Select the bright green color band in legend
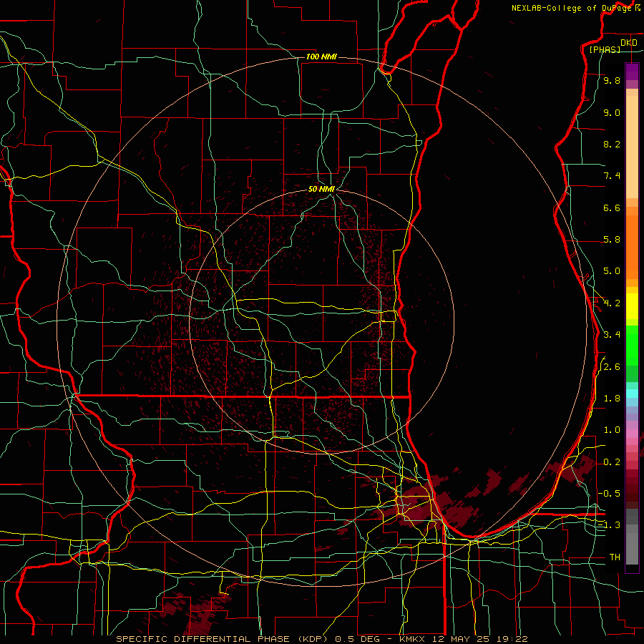Viewport: 644px width, 644px height. [x=632, y=346]
